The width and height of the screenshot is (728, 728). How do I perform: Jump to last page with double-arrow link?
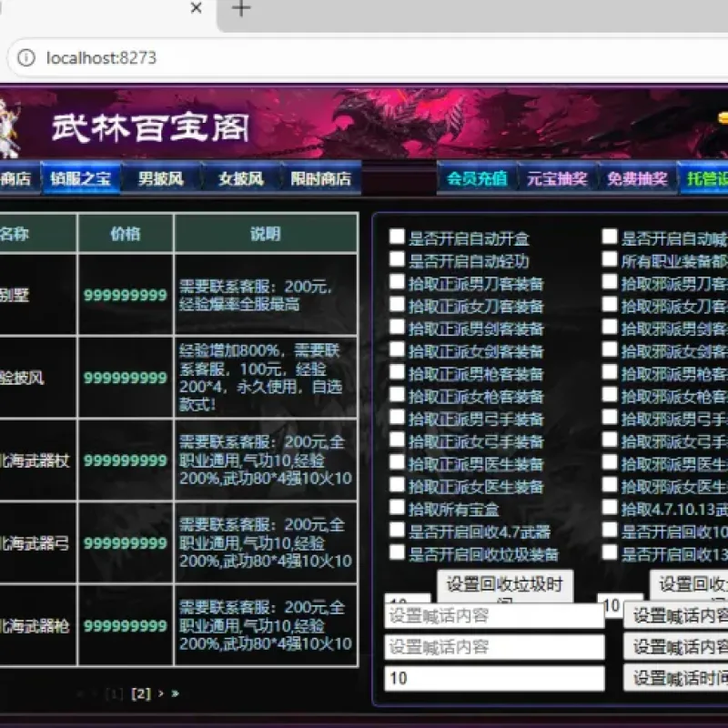[x=175, y=693]
